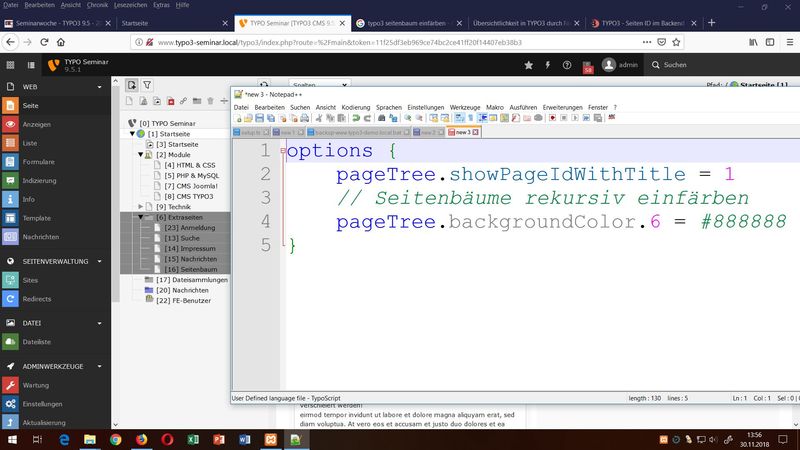Collapse the [2] Module tree node

(x=141, y=155)
